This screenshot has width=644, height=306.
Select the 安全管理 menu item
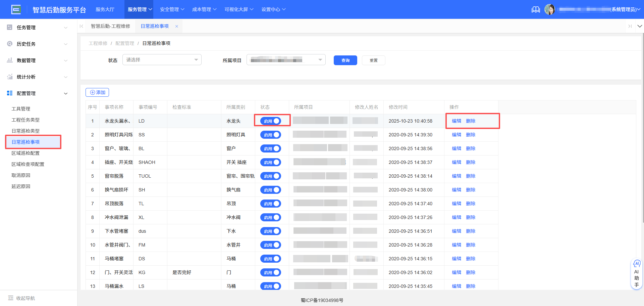(172, 9)
